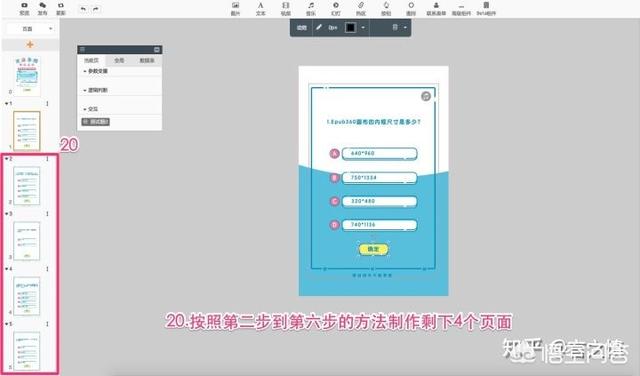Viewport: 640px width, 376px height.
Task: Click the orange plus to add page
Action: [30, 44]
